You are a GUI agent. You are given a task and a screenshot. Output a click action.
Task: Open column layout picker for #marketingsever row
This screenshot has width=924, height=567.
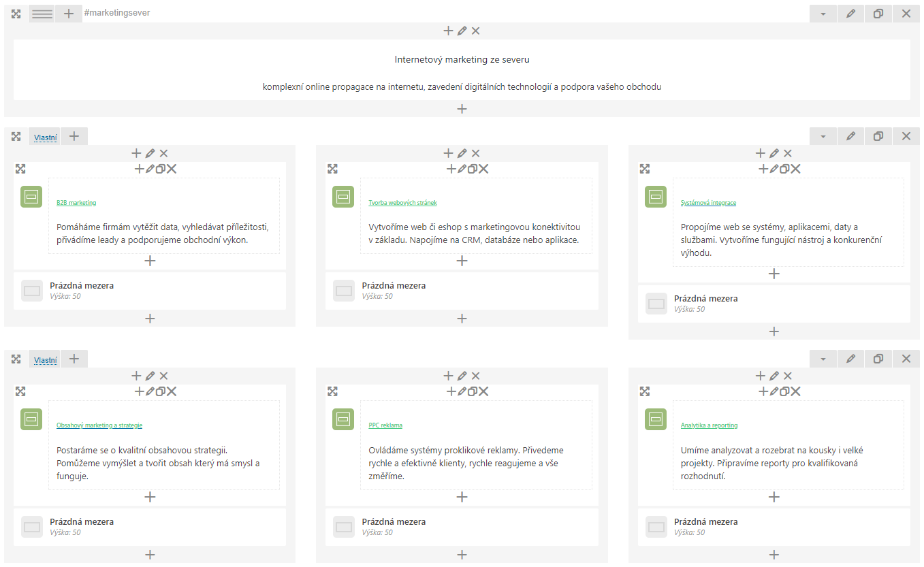42,14
